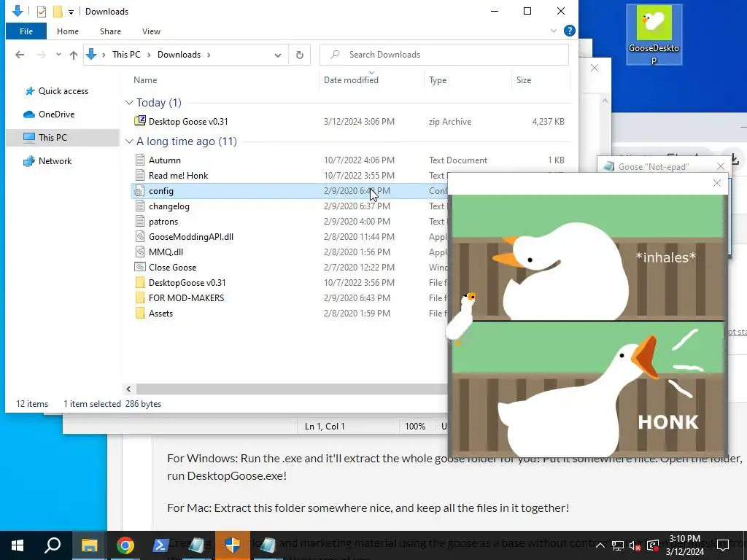This screenshot has width=747, height=560.
Task: Select the Autumn text document
Action: pyautogui.click(x=164, y=160)
